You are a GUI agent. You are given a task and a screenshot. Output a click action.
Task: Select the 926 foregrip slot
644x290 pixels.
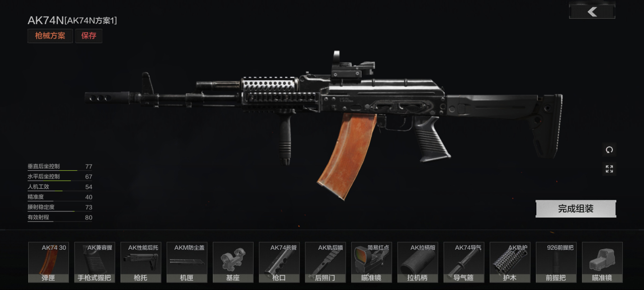click(556, 262)
